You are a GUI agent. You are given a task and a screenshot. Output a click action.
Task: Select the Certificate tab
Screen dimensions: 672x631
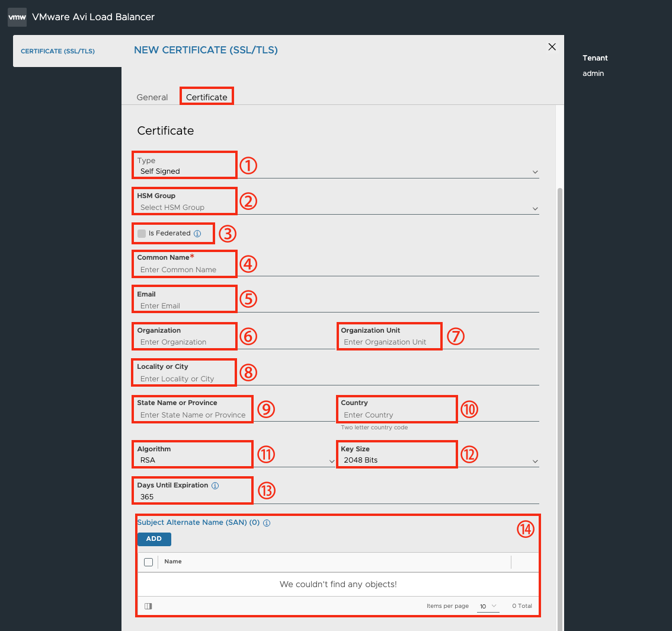pos(207,97)
